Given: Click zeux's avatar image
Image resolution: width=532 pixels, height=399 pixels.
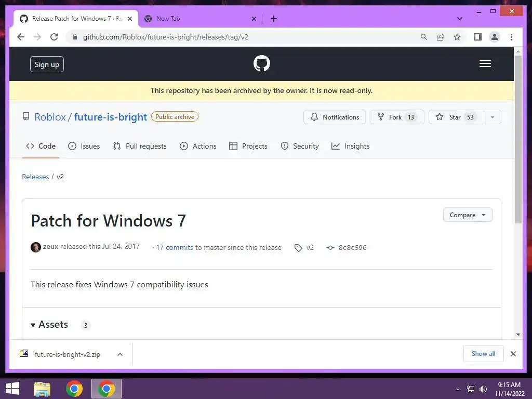Looking at the screenshot, I should coord(36,247).
